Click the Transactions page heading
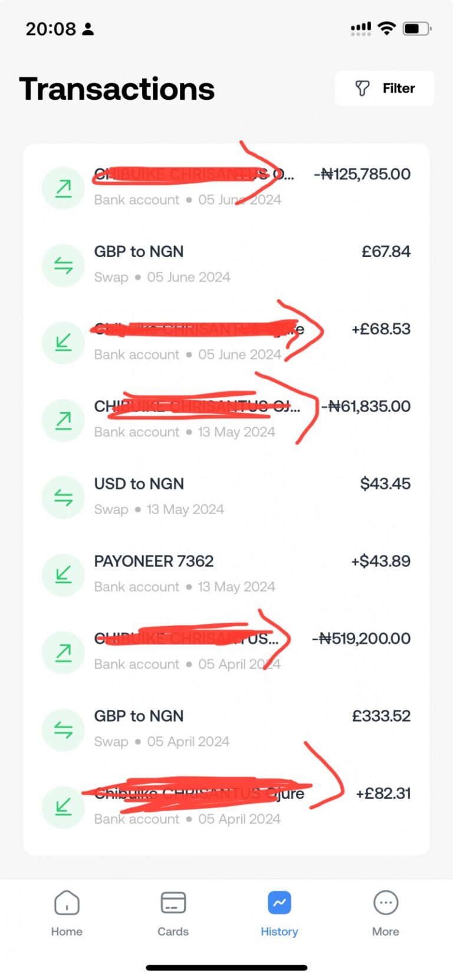Screen dimensions: 453x980 coord(117,89)
